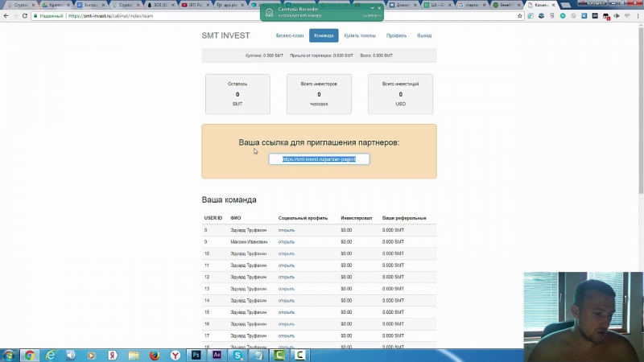Open social profile link for user 10
This screenshot has height=362, width=644.
(287, 253)
